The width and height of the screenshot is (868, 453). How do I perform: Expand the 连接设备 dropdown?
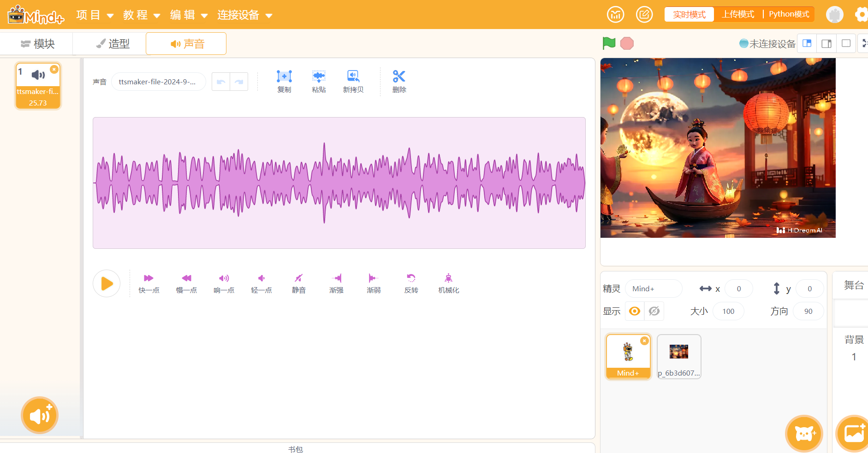tap(245, 15)
